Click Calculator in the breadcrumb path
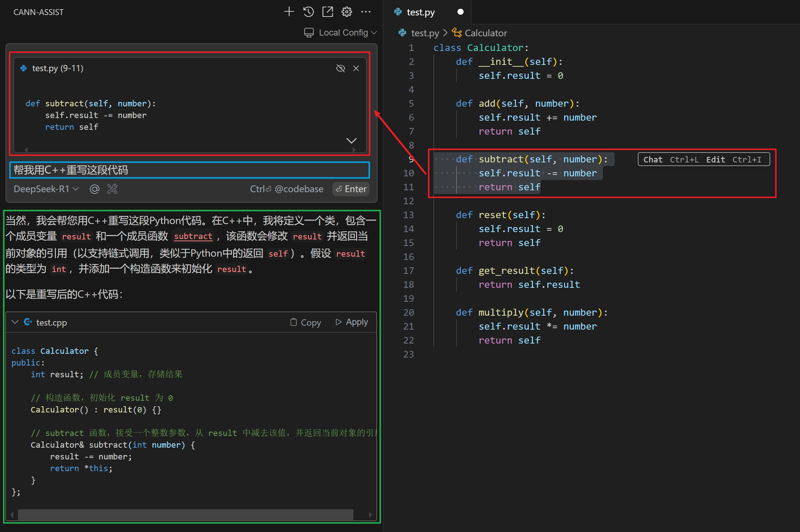Screen dimensions: 800x532 coord(485,33)
